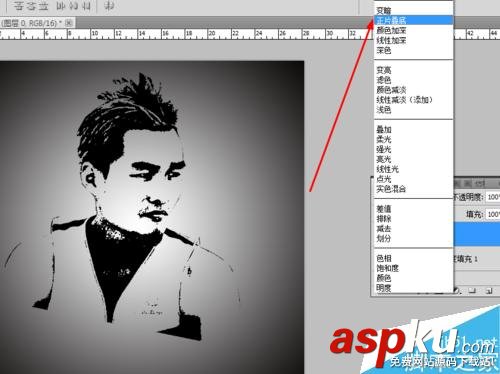The width and height of the screenshot is (500, 374).
Task: Choose 线性光 blend mode
Action: click(x=413, y=169)
